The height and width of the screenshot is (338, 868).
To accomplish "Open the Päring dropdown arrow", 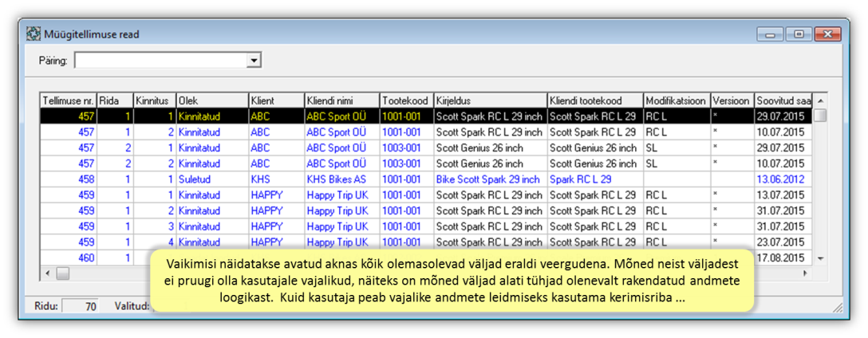I will tap(254, 61).
